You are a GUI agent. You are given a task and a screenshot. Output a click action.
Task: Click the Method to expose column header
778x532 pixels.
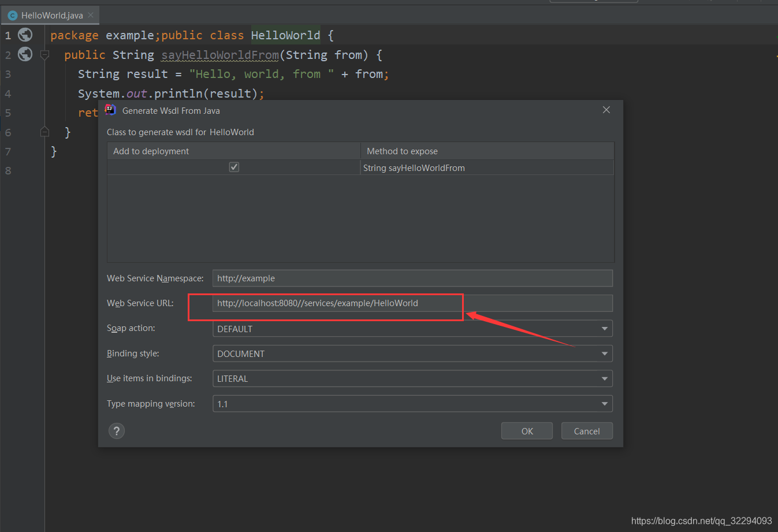[487, 151]
